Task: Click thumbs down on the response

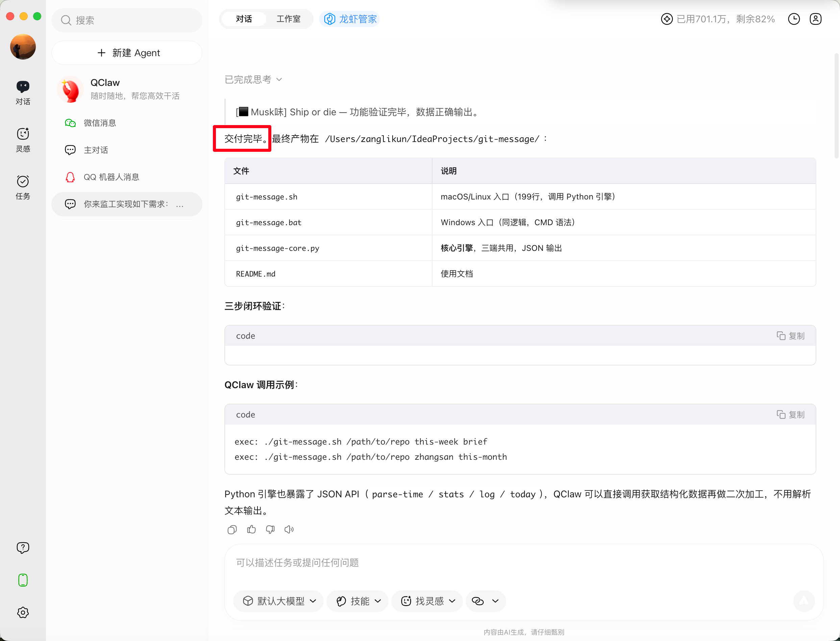Action: tap(270, 529)
